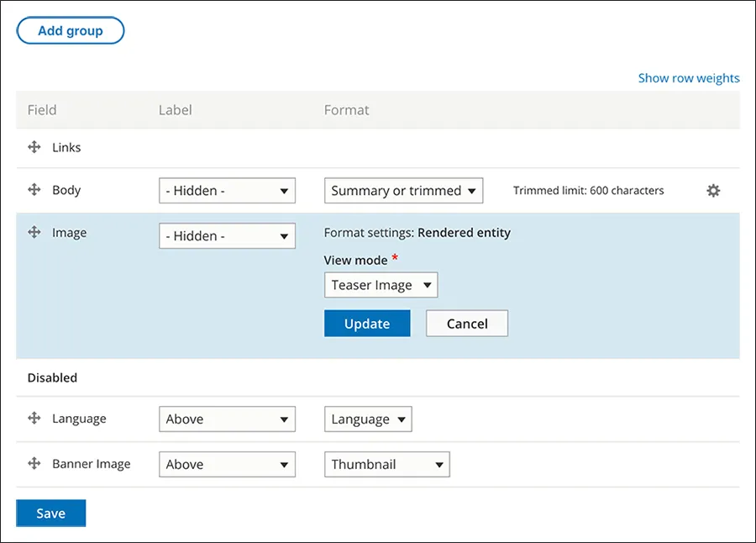Screen dimensions: 756x543
Task: Open the Body label dropdown showing Hidden
Action: tap(227, 190)
